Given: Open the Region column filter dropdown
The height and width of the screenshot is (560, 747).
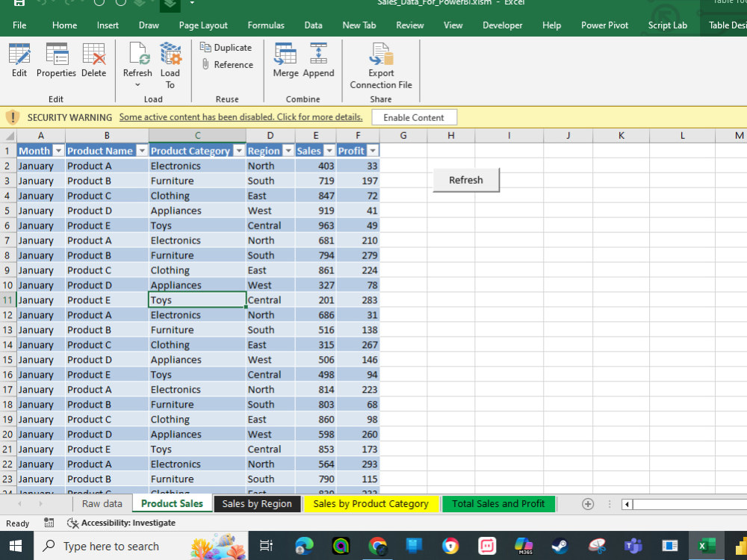Looking at the screenshot, I should tap(288, 151).
